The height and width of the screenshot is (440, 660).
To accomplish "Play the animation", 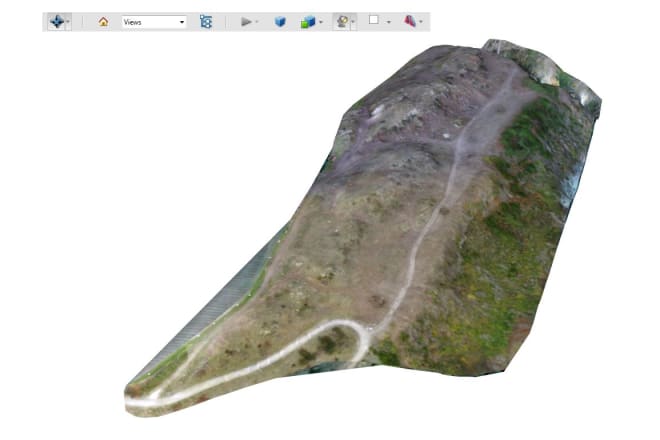I will pyautogui.click(x=246, y=21).
